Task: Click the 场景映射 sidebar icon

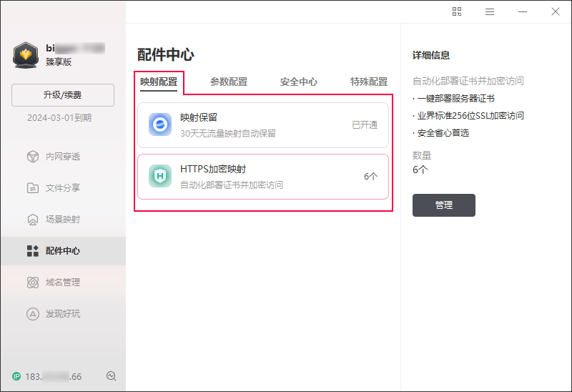Action: point(32,220)
